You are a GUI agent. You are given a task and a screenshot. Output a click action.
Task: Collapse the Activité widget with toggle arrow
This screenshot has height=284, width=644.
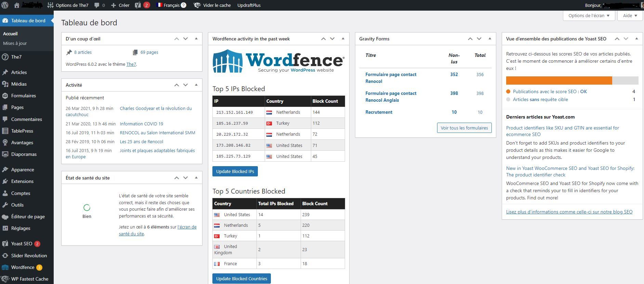click(x=196, y=85)
